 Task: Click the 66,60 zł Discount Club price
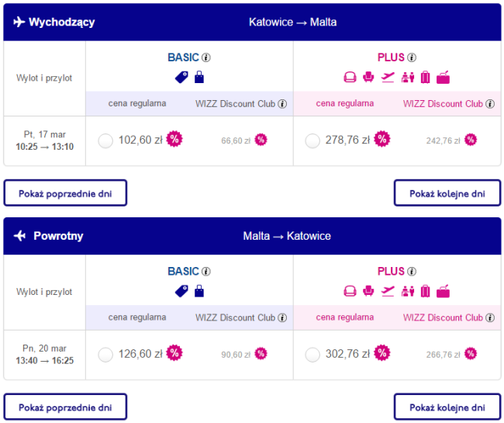[236, 140]
